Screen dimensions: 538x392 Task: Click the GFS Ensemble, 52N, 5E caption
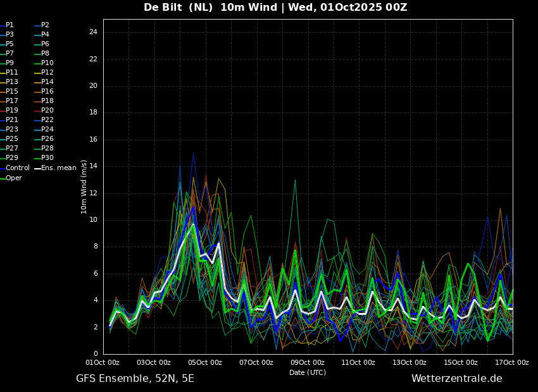point(135,379)
